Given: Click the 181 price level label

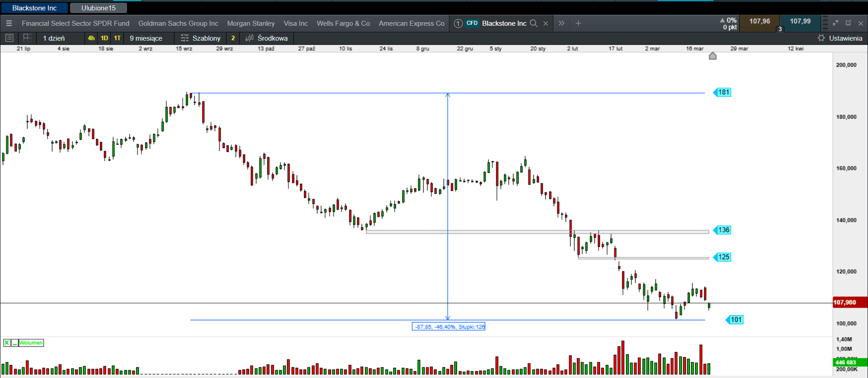Looking at the screenshot, I should click(x=723, y=92).
